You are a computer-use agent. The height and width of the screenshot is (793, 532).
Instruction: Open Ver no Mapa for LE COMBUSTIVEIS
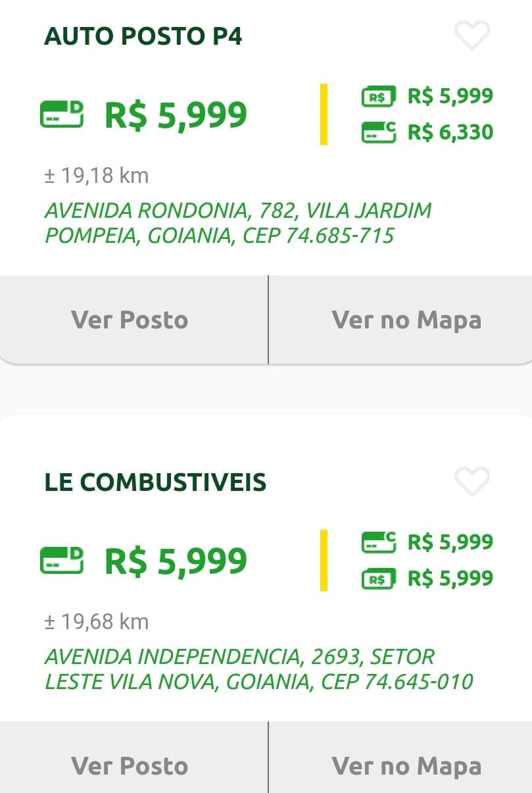pyautogui.click(x=406, y=765)
